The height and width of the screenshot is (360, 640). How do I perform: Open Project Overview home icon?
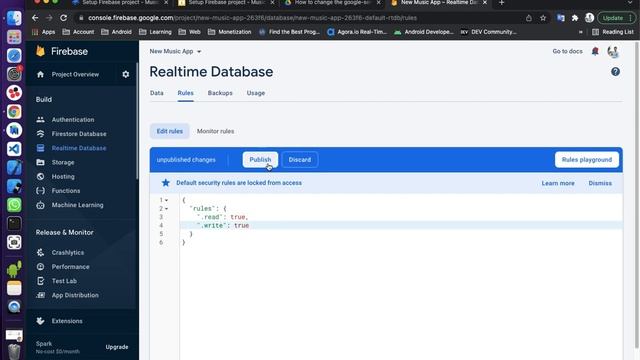tap(40, 74)
